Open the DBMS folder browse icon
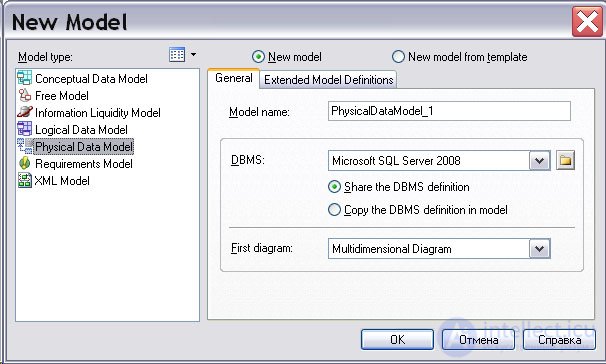This screenshot has height=364, width=606. [x=565, y=160]
